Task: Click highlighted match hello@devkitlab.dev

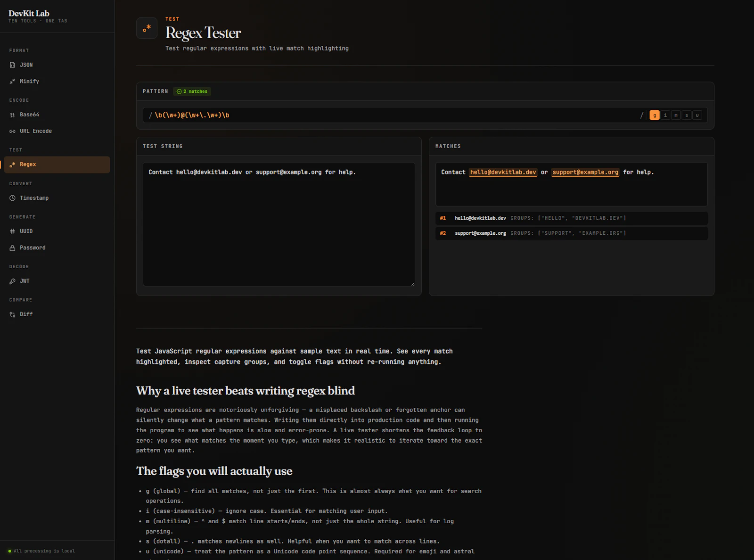Action: (x=503, y=173)
